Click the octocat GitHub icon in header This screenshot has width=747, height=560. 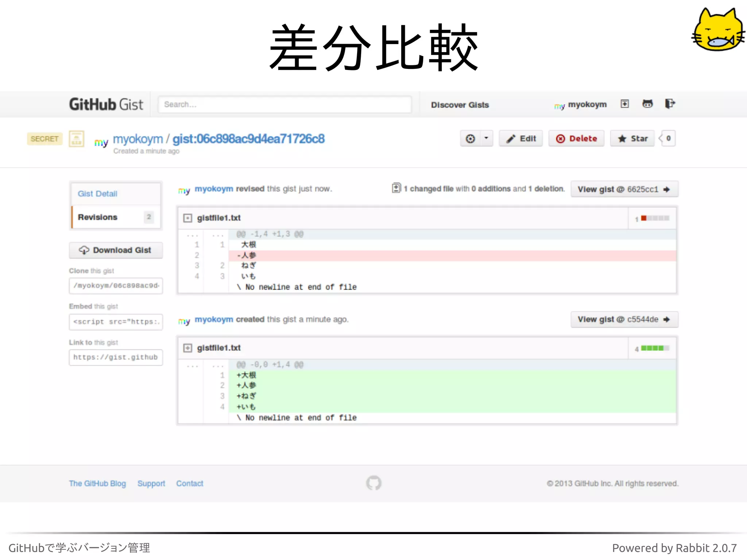point(647,104)
